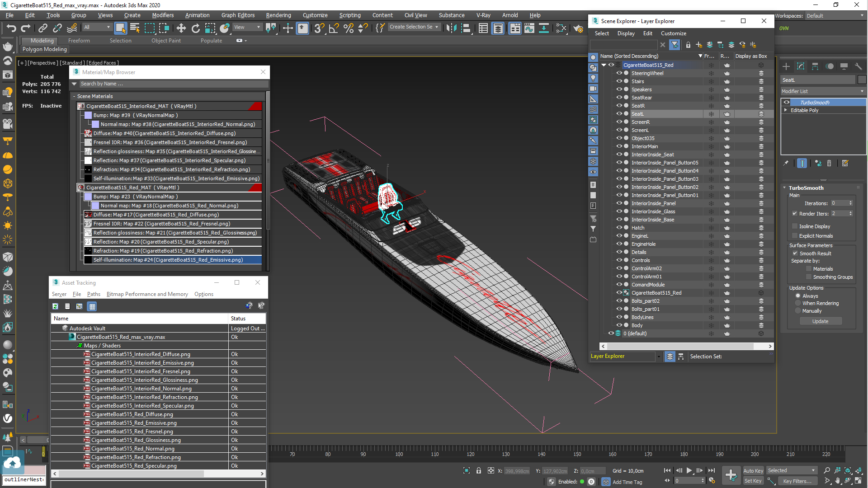Viewport: 868px width, 488px height.
Task: Toggle display filter icon in Scene Explorer
Action: pos(675,45)
